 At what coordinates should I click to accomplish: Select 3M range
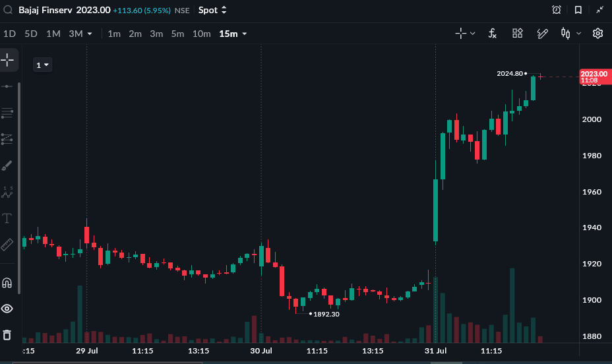tap(76, 34)
